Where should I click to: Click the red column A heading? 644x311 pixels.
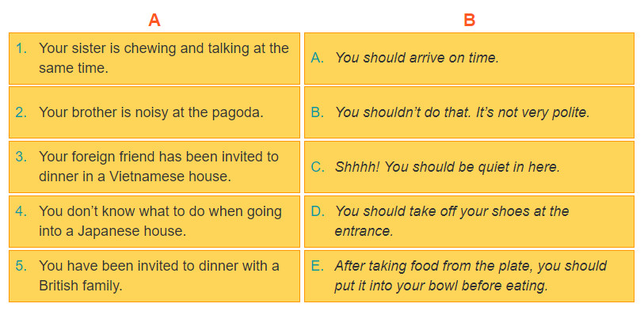click(154, 20)
